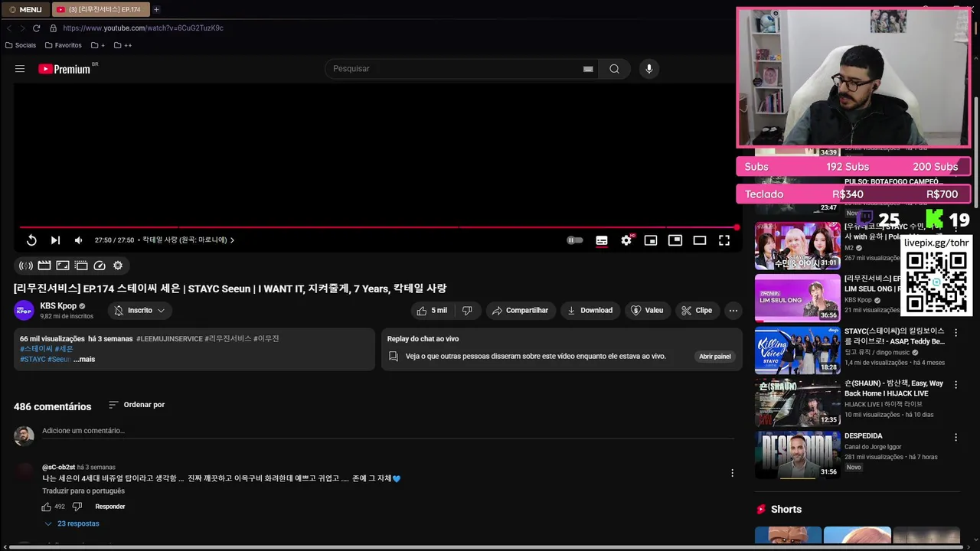Click the Download button
980x551 pixels.
click(590, 311)
